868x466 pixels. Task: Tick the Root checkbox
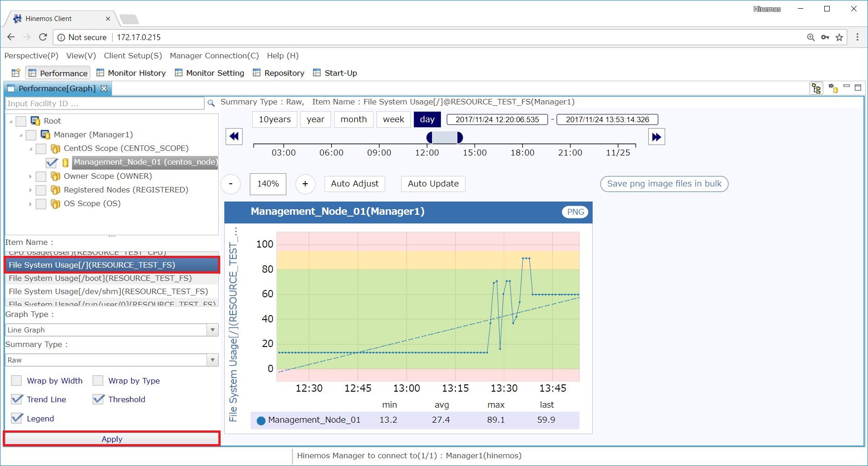point(21,121)
